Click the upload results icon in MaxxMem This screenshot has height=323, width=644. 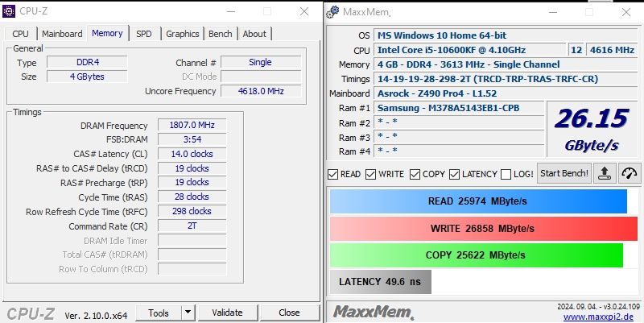[605, 173]
